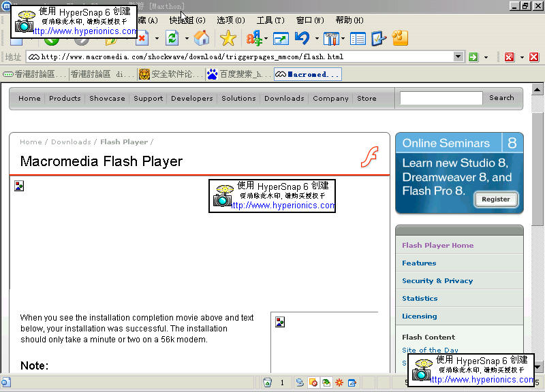Click Developers in the site navigation
The image size is (545, 392).
point(192,98)
